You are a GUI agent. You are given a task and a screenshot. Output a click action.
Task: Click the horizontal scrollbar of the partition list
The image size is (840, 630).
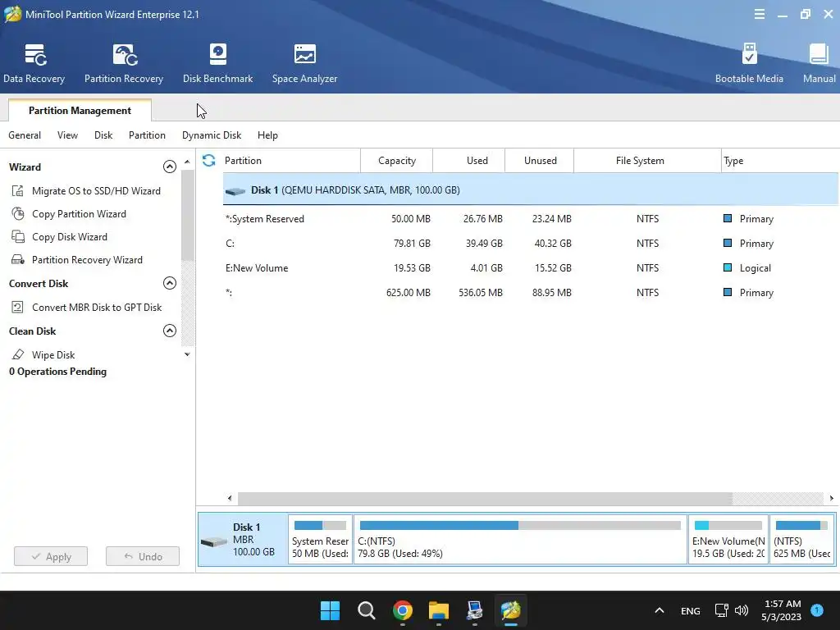click(x=485, y=498)
